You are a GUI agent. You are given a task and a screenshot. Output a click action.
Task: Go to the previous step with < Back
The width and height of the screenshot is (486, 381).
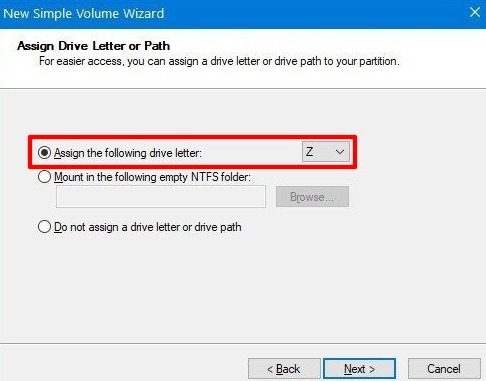(x=284, y=369)
